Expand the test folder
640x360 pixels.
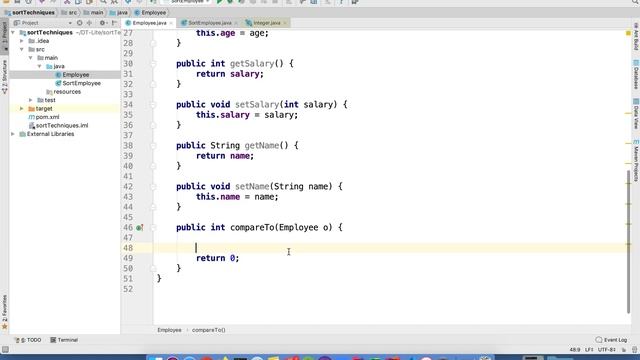pos(31,100)
